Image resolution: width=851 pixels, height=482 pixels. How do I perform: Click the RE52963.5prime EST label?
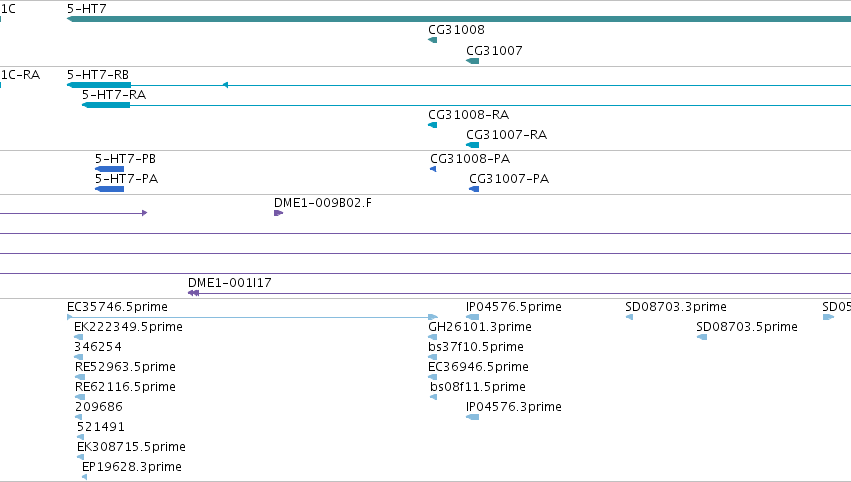click(x=125, y=367)
